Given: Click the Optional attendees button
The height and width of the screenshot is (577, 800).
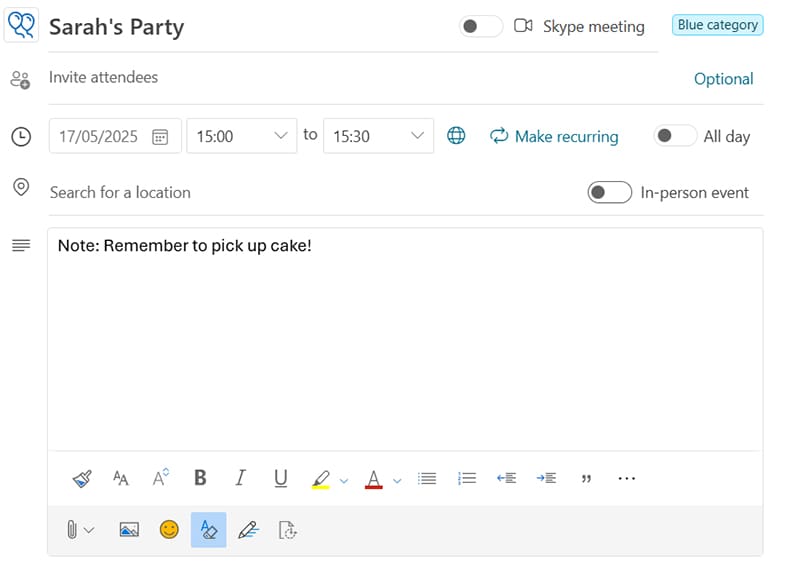Looking at the screenshot, I should point(723,79).
